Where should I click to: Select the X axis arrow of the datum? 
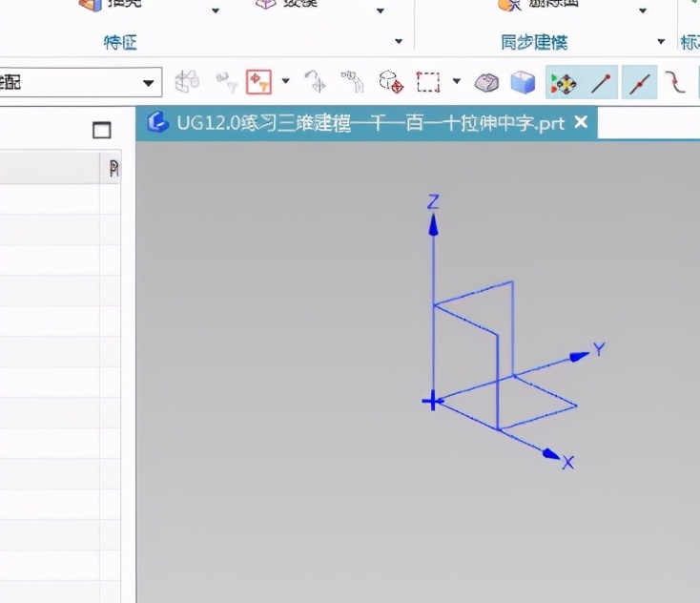(551, 454)
